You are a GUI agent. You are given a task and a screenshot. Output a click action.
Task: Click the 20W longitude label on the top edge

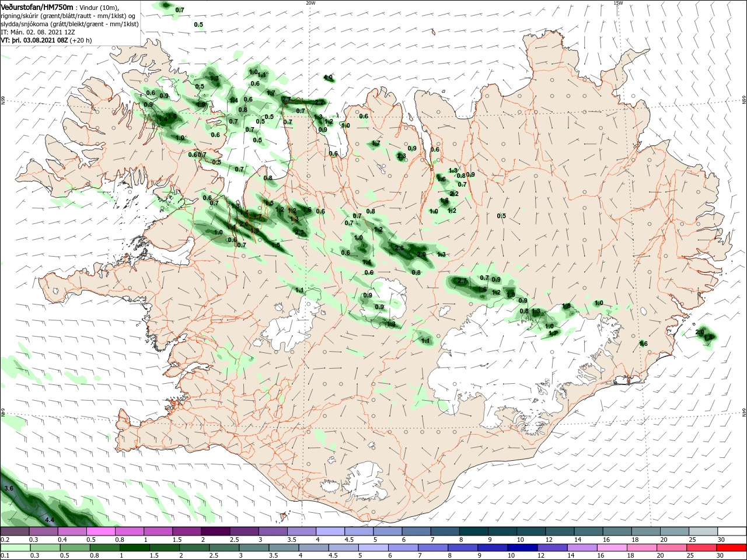[310, 3]
